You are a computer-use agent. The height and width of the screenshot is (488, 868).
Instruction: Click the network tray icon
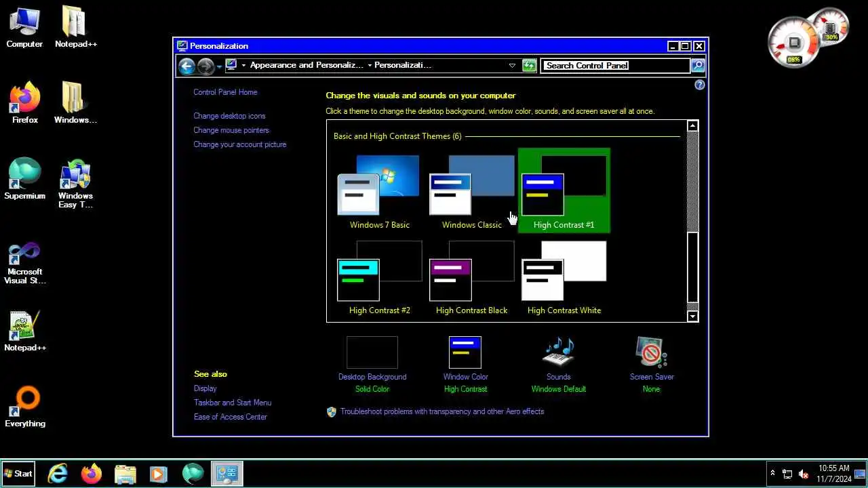[x=787, y=474]
